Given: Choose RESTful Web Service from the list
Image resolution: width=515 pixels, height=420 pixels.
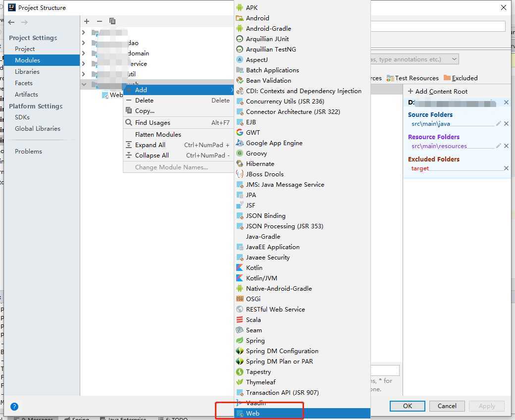Looking at the screenshot, I should (303, 310).
